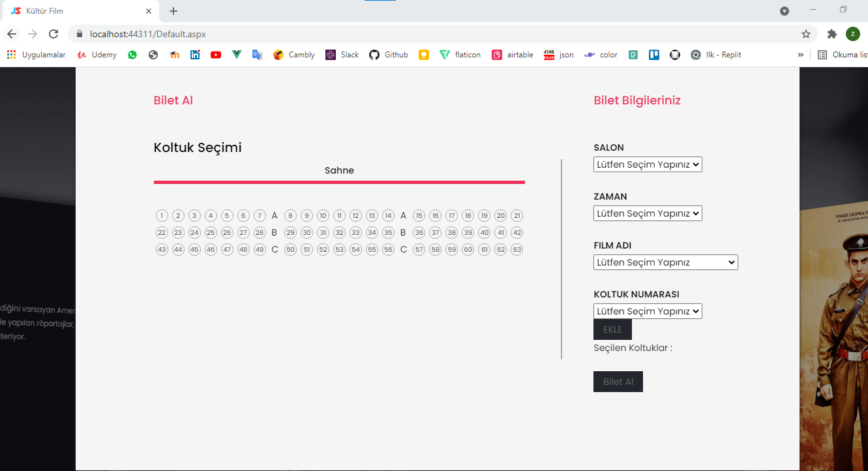Open the json bookmark
Image resolution: width=868 pixels, height=471 pixels.
(559, 55)
